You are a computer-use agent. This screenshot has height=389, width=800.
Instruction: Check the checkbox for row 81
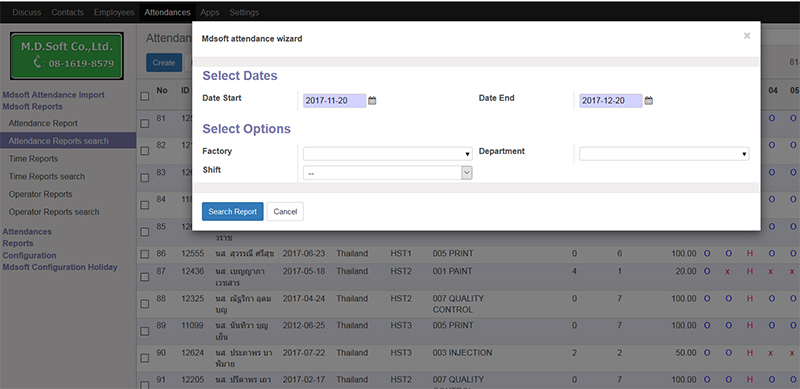click(x=145, y=124)
